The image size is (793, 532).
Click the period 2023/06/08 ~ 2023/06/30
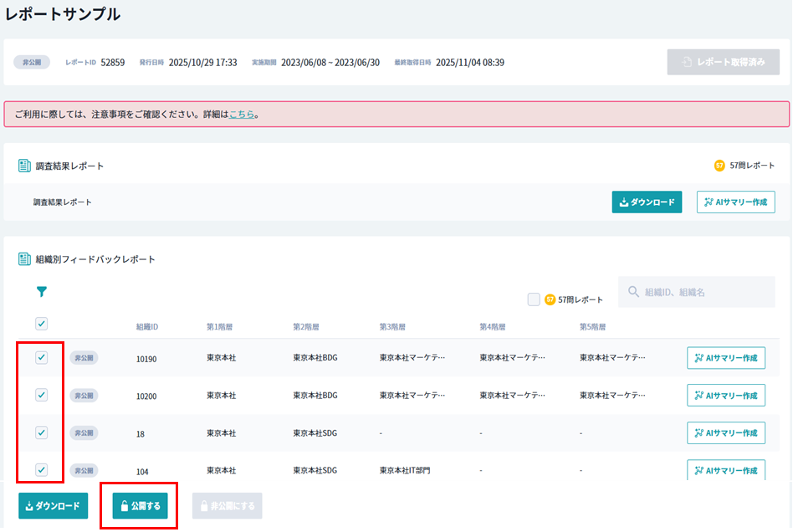click(x=330, y=62)
